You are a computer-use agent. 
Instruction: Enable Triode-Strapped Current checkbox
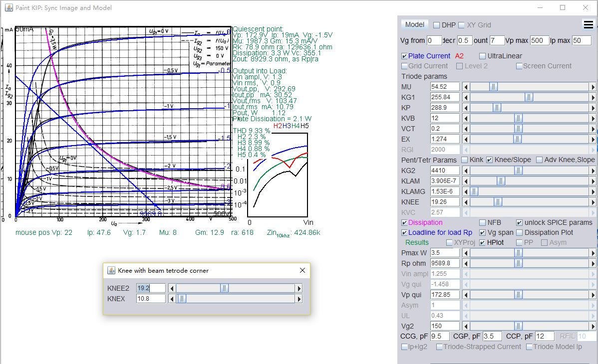tap(439, 347)
